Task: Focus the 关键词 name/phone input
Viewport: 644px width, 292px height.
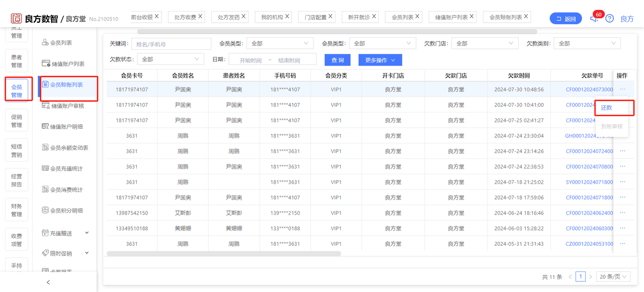Action: (171, 44)
